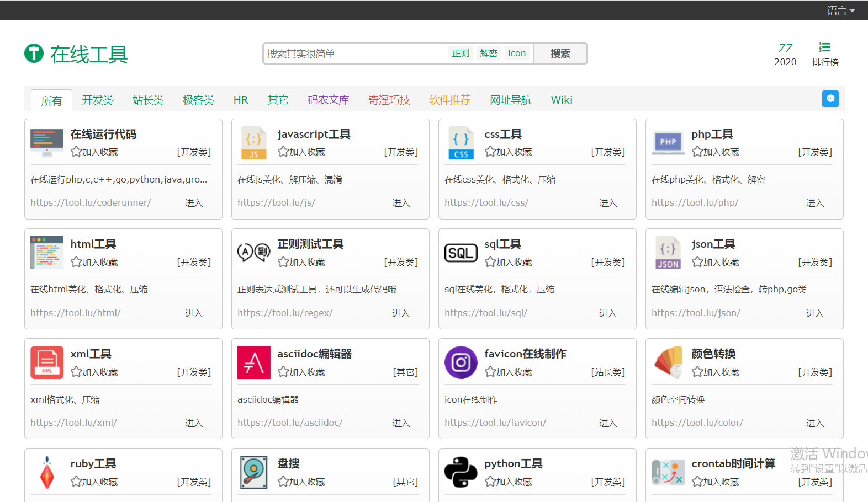Open the JSON file icon
868x502 pixels.
(x=668, y=253)
